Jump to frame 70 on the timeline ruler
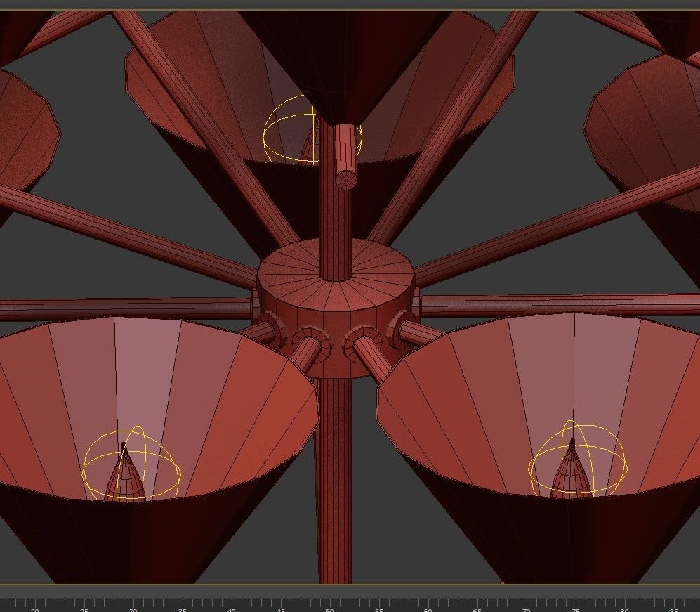This screenshot has height=612, width=700. click(526, 609)
